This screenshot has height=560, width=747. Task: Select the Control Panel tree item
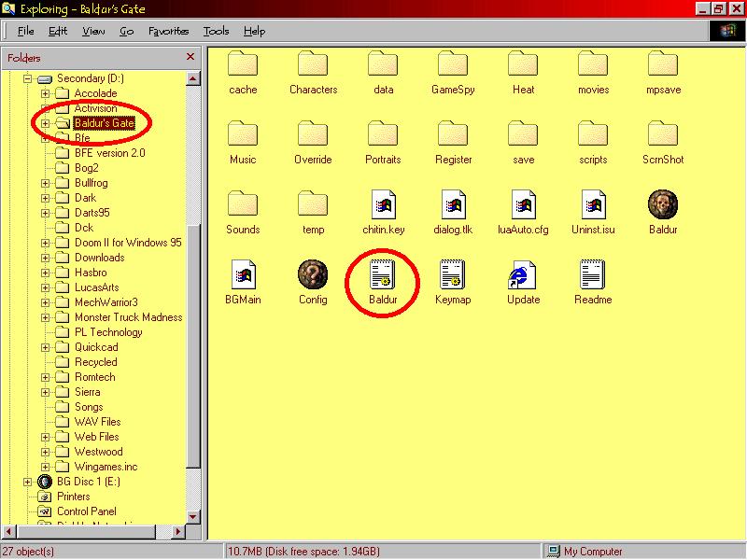86,511
